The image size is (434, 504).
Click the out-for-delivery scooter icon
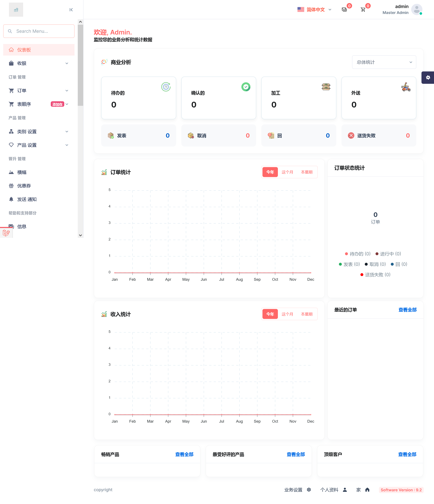(x=406, y=87)
